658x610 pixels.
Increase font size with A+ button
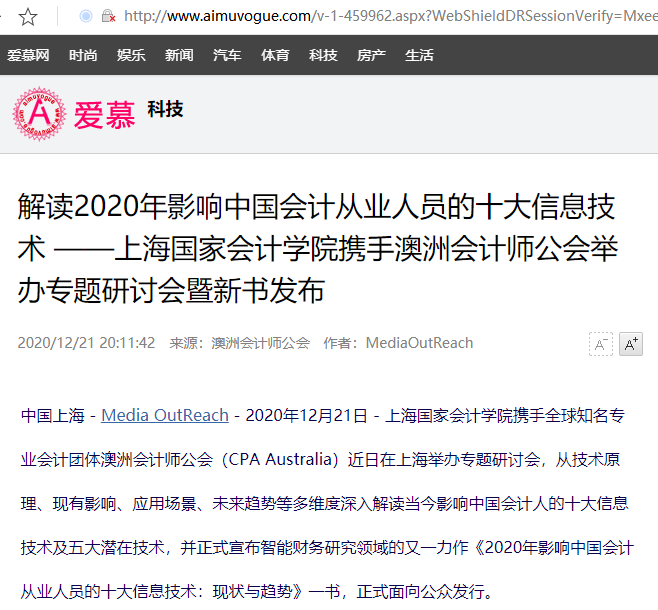631,344
